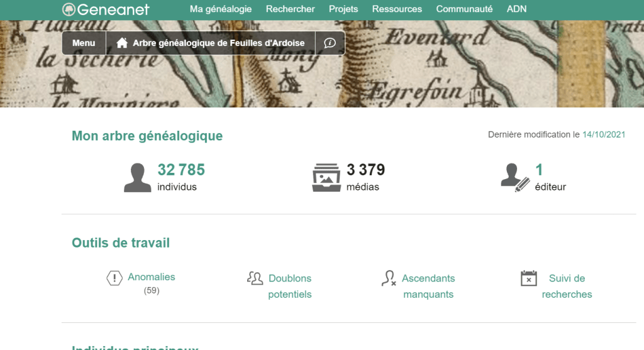
Task: Open the Rechercher menu
Action: pyautogui.click(x=290, y=9)
